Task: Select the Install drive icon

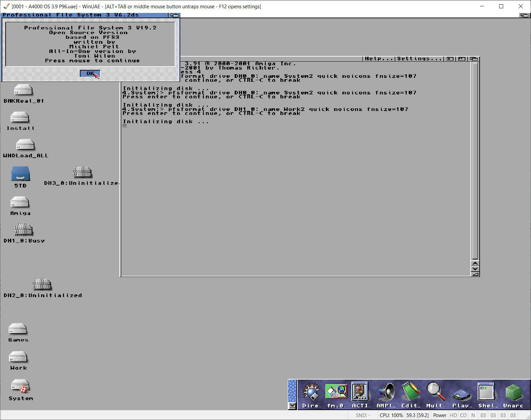Action: pyautogui.click(x=20, y=118)
